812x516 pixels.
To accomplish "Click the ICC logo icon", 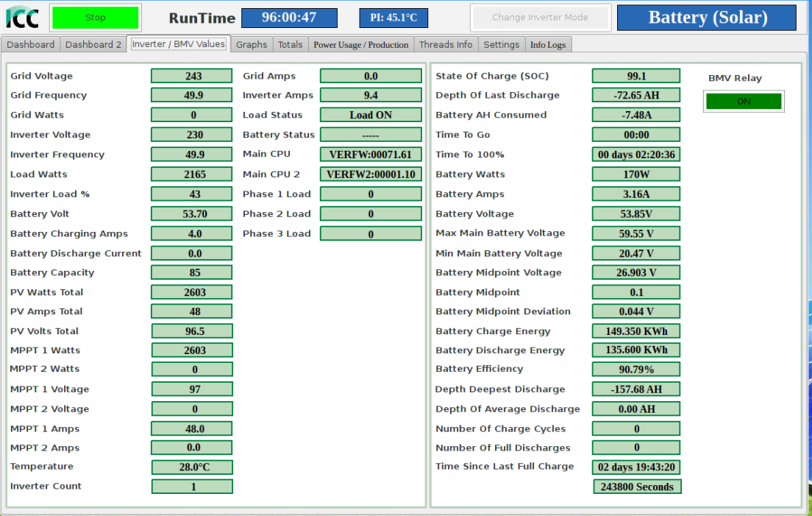I will pos(22,18).
